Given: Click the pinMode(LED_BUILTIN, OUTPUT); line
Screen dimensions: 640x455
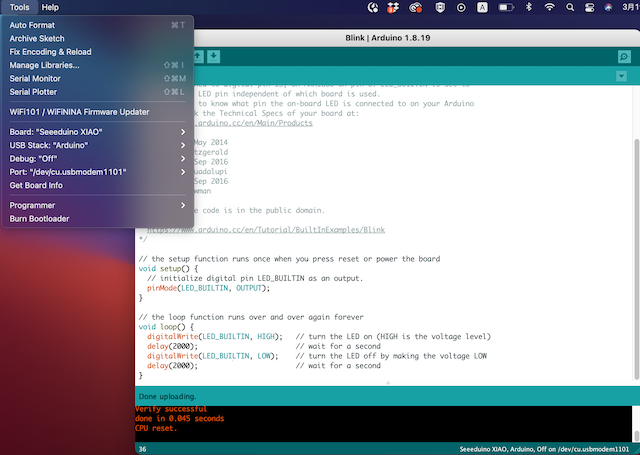Looking at the screenshot, I should click(209, 288).
